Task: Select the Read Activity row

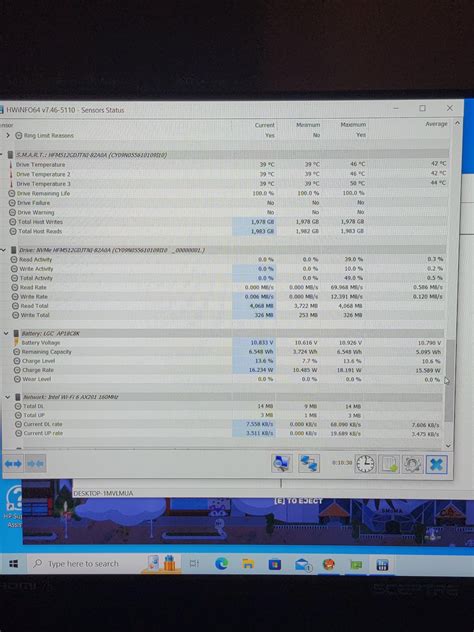Action: pos(228,260)
